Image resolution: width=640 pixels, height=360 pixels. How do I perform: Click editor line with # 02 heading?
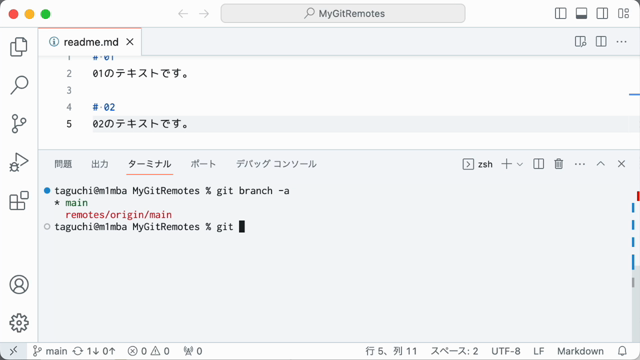coord(104,107)
